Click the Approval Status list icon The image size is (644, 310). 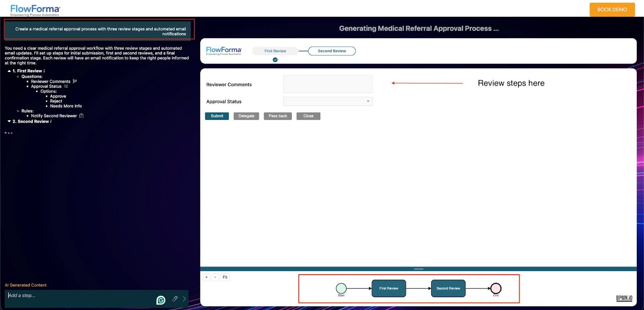66,86
